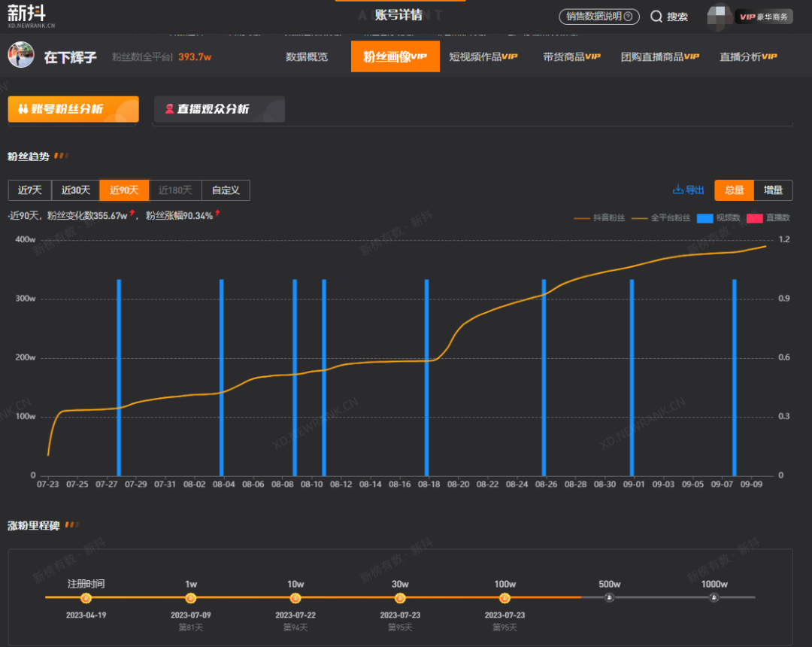812x647 pixels.
Task: Switch chart to 总量 mode
Action: 734,190
